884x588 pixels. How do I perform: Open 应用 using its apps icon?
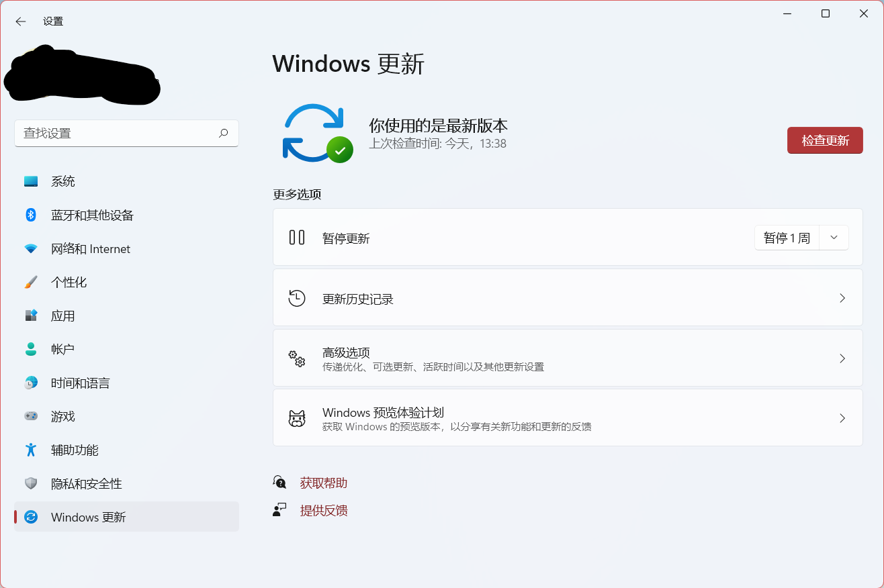pos(30,315)
